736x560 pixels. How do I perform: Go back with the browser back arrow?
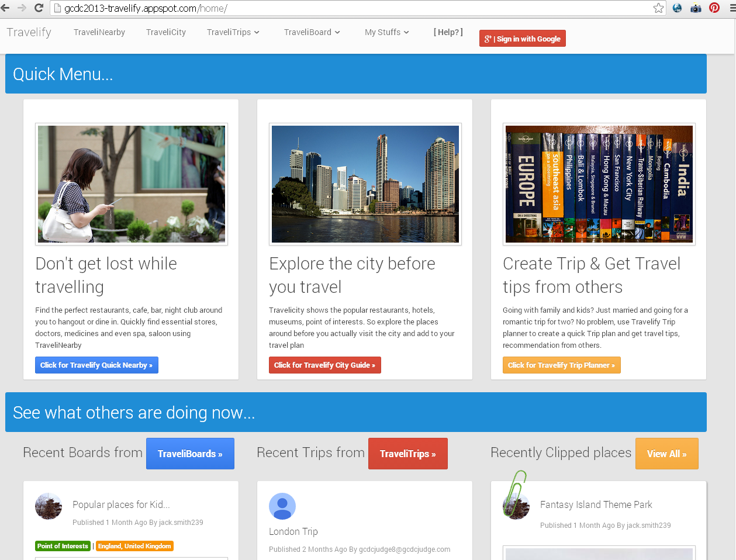pyautogui.click(x=5, y=8)
